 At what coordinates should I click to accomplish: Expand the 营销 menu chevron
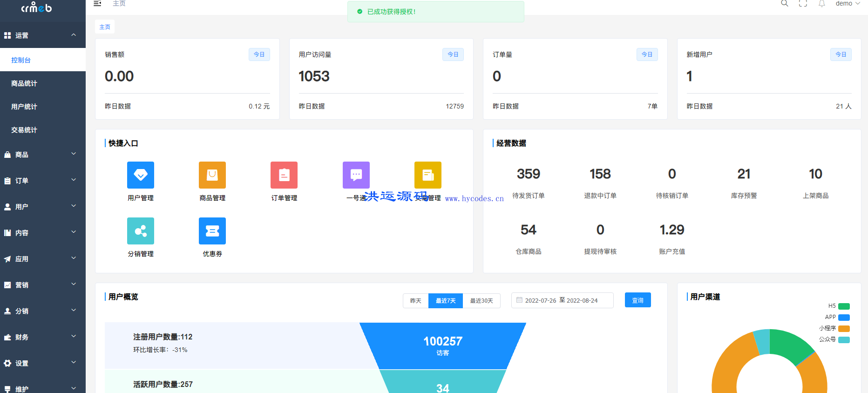74,284
